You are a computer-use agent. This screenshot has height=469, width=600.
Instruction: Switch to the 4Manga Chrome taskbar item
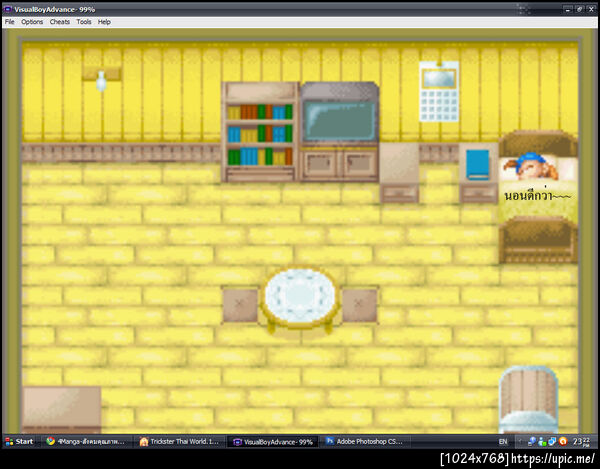click(86, 441)
